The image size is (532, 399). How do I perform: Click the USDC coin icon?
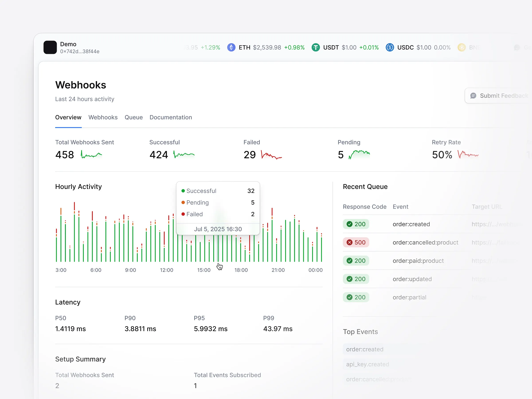point(390,47)
